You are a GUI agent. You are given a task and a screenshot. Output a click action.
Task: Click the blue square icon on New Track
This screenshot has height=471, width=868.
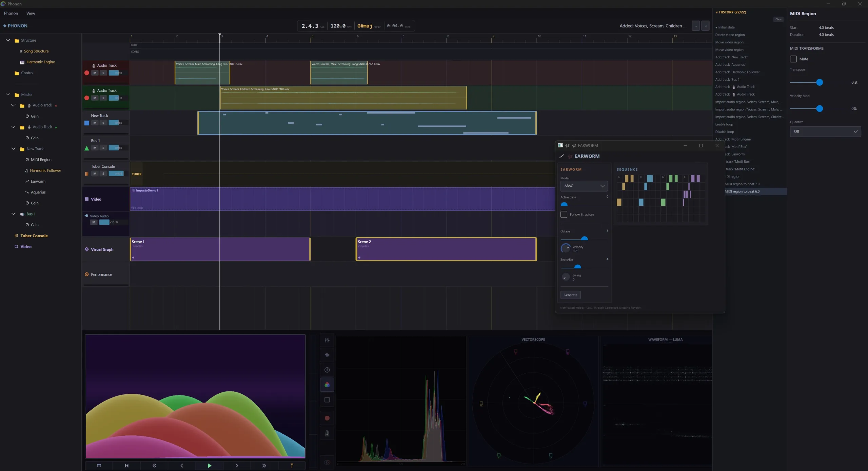(86, 123)
